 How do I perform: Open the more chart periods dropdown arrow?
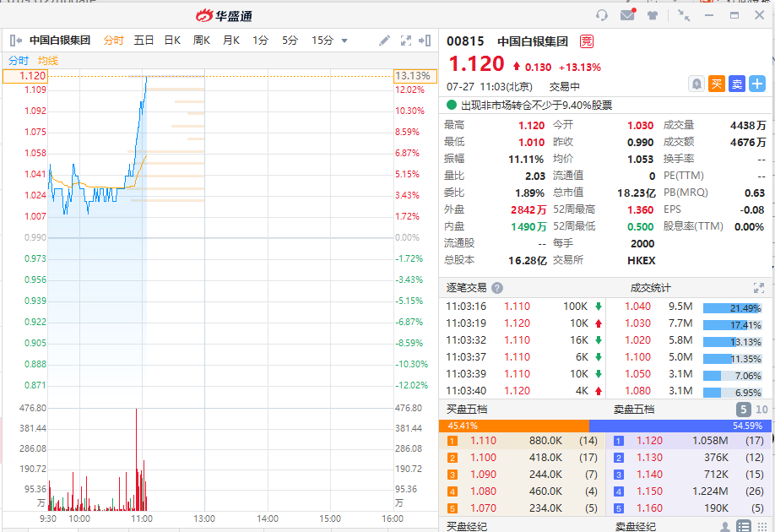coord(344,41)
